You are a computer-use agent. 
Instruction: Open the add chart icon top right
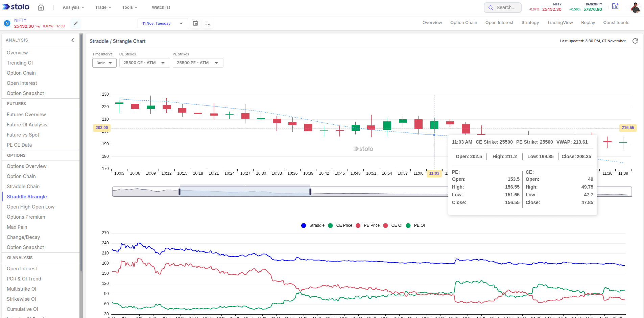point(615,6)
